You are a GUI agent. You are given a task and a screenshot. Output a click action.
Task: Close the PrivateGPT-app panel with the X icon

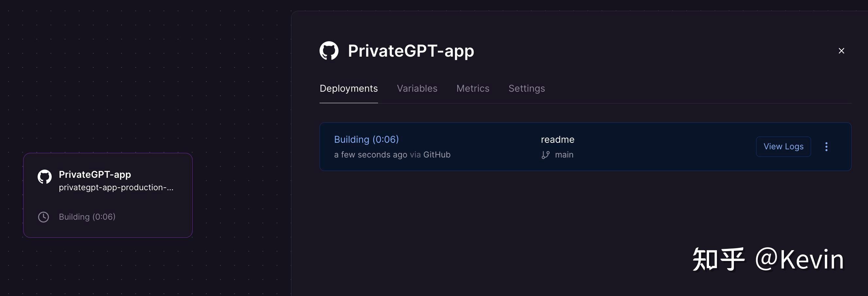pyautogui.click(x=842, y=51)
